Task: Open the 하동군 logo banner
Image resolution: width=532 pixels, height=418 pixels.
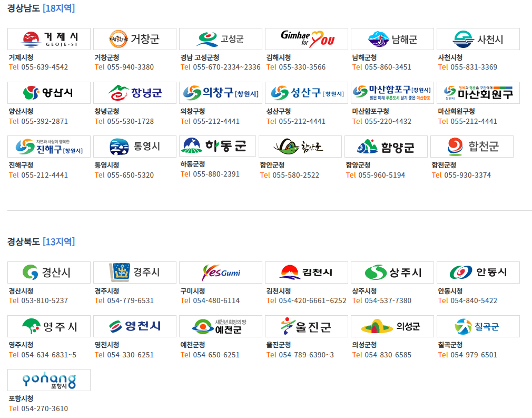Action: pos(218,146)
